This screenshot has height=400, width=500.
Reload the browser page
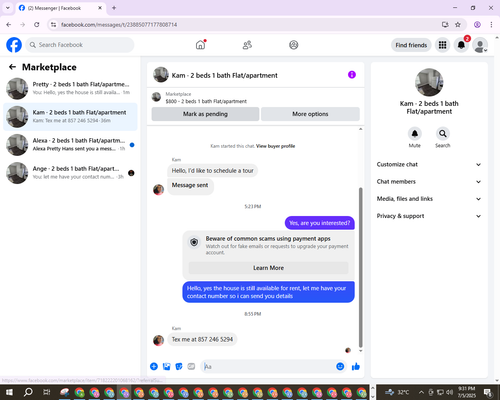tap(37, 25)
